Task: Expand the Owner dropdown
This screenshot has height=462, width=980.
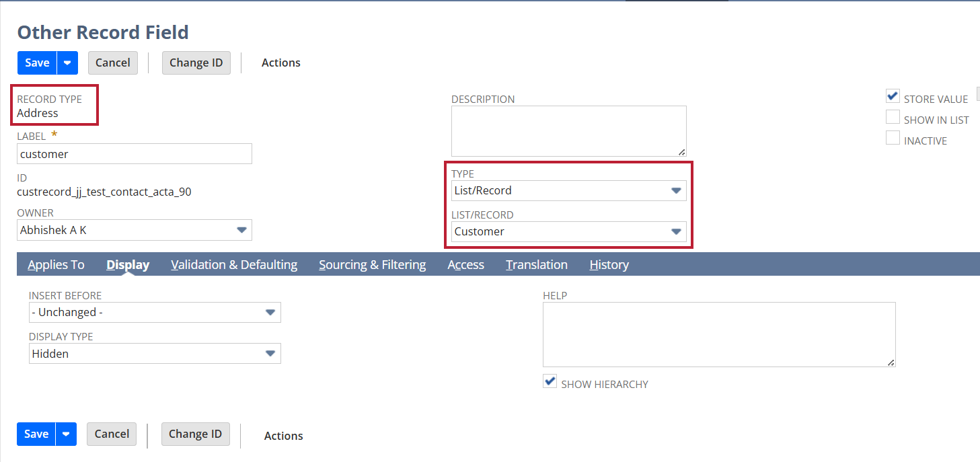Action: click(x=134, y=230)
